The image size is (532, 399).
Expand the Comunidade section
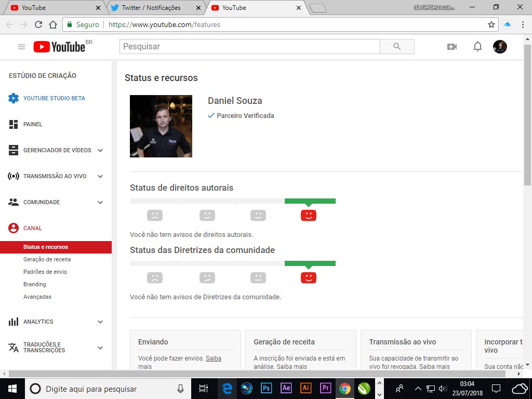[x=100, y=202]
